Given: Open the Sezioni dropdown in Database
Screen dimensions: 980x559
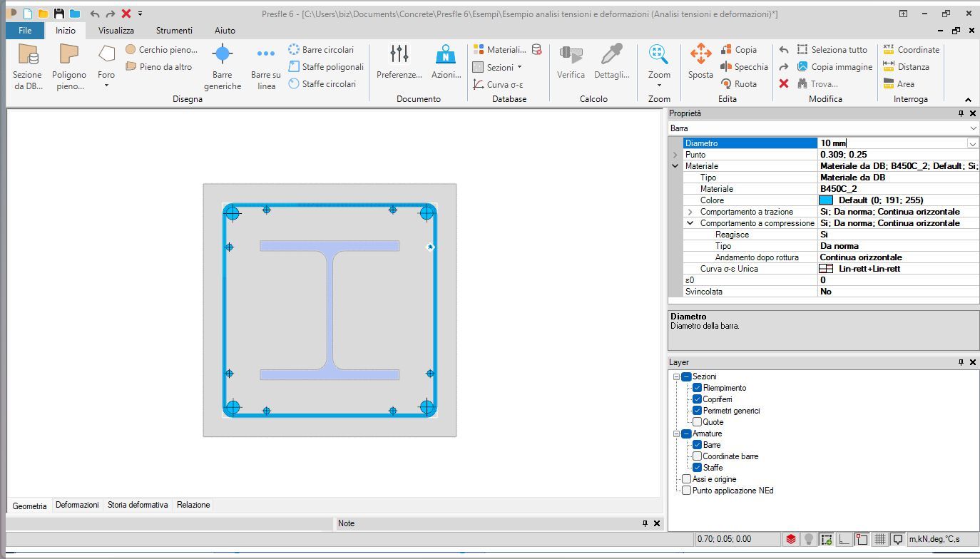Looking at the screenshot, I should point(498,67).
